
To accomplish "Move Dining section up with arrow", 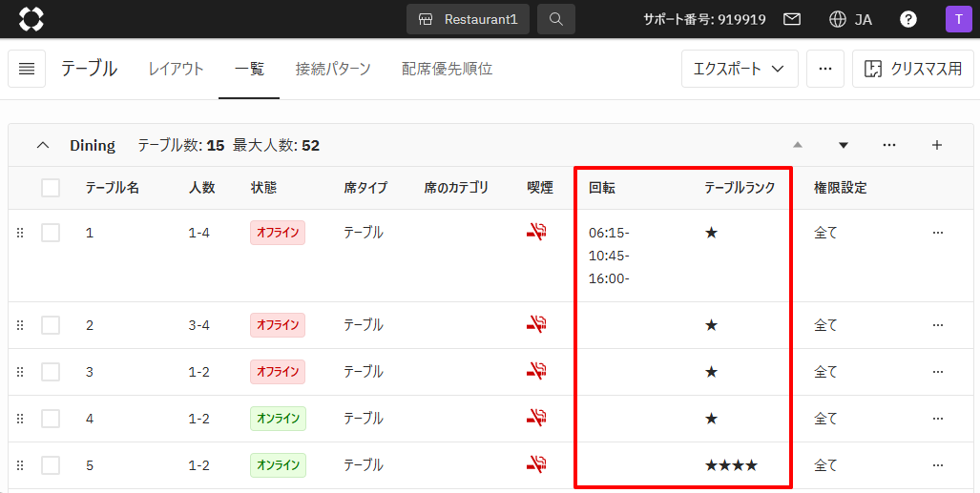I will (x=798, y=145).
